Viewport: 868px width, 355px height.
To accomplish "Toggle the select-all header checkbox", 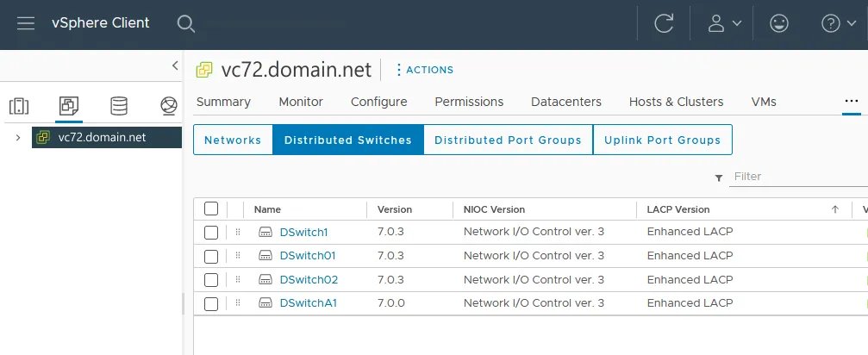I will (x=211, y=209).
